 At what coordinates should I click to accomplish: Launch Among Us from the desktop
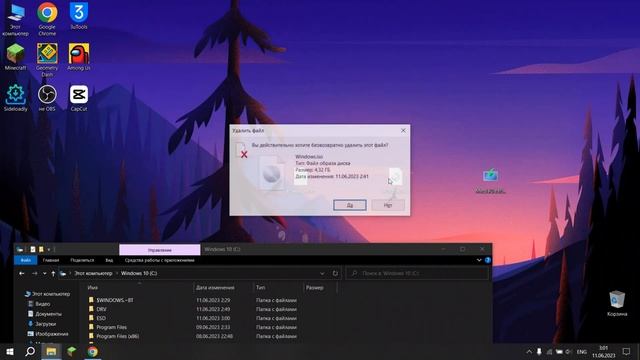click(79, 57)
